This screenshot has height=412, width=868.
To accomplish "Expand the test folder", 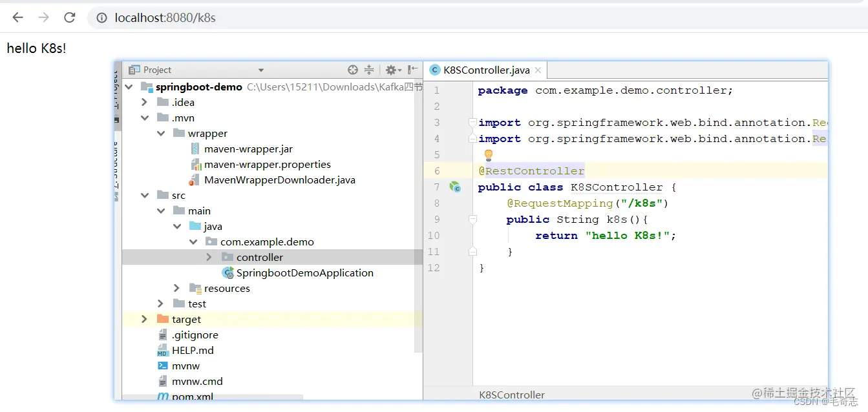I will (161, 304).
